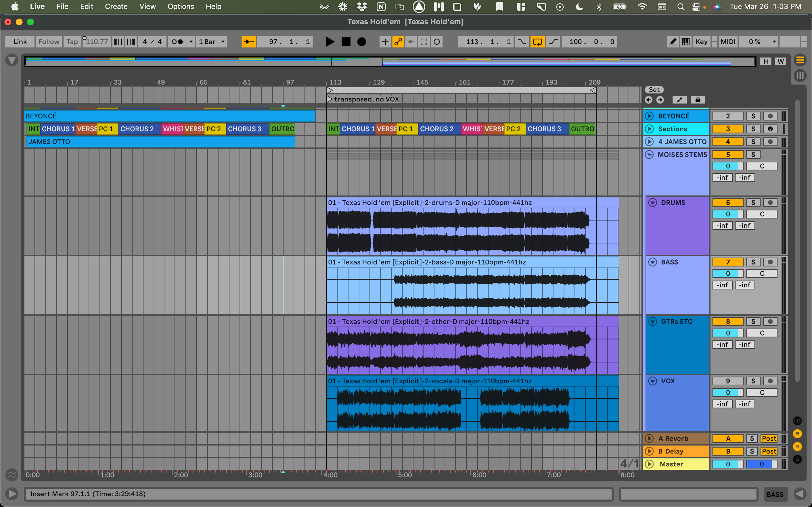The width and height of the screenshot is (812, 507).
Task: Toggle Automation Arm icon in toolbar
Action: pyautogui.click(x=398, y=42)
